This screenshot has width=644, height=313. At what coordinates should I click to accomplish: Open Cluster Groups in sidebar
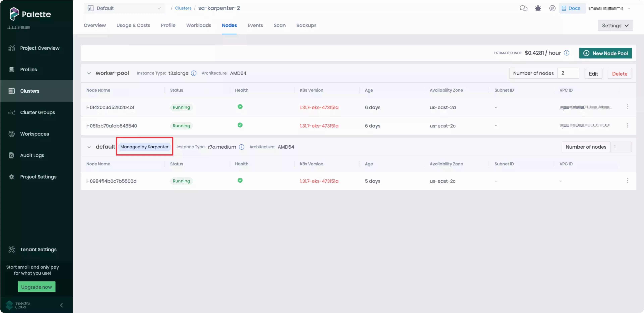[x=38, y=112]
